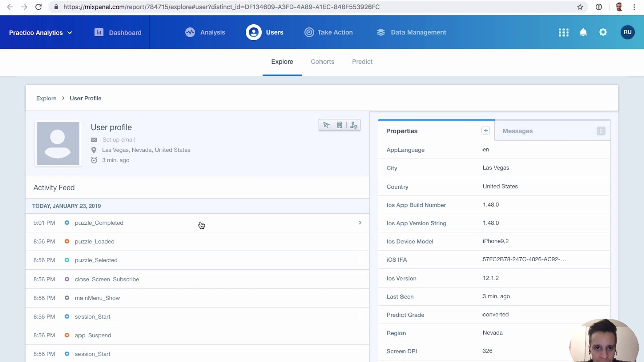Viewport: 644px width, 362px height.
Task: Select the Messages tab
Action: 552,131
